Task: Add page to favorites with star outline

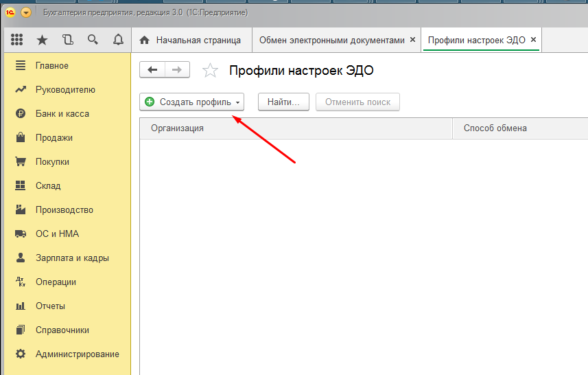Action: click(x=210, y=70)
